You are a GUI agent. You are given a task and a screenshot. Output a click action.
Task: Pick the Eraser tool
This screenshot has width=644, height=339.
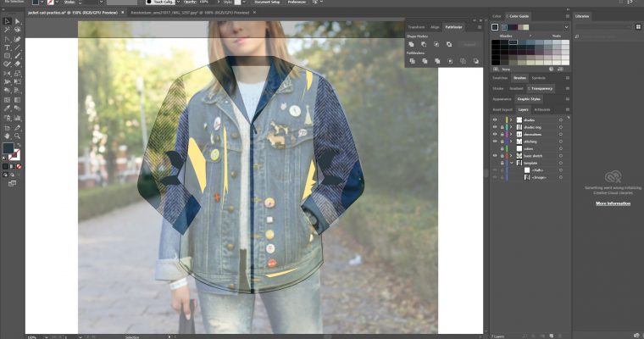18,64
